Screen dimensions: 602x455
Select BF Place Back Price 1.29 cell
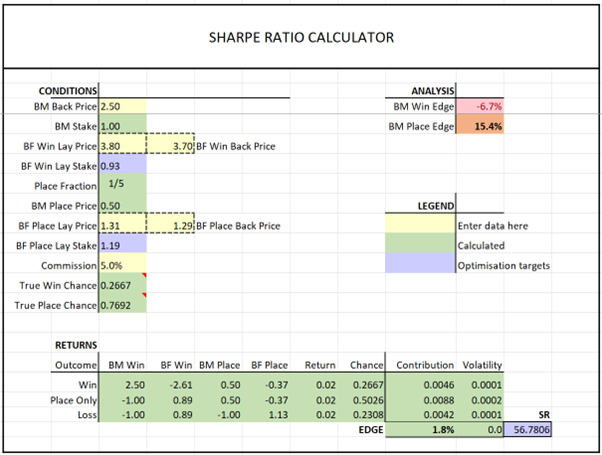click(x=170, y=225)
